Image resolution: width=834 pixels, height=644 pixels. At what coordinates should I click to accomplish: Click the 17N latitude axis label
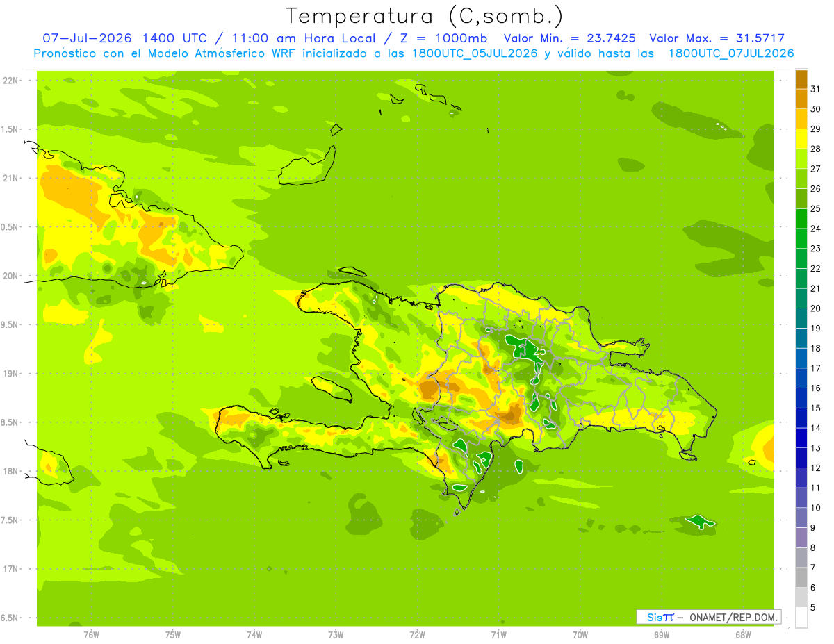point(10,569)
